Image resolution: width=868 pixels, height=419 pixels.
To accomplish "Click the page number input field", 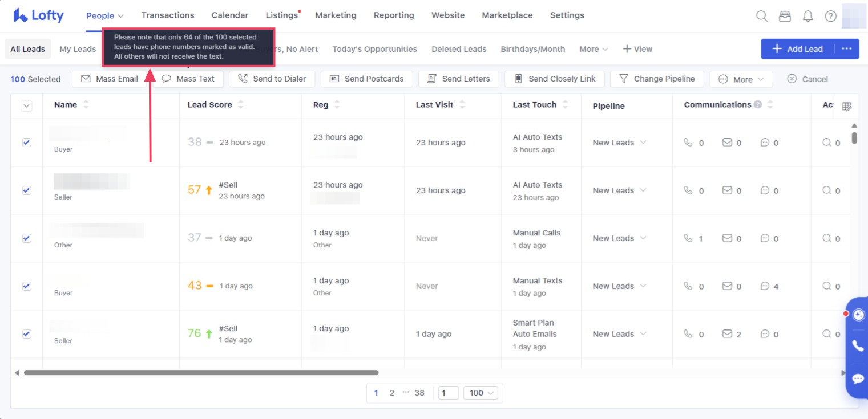I will tap(449, 393).
